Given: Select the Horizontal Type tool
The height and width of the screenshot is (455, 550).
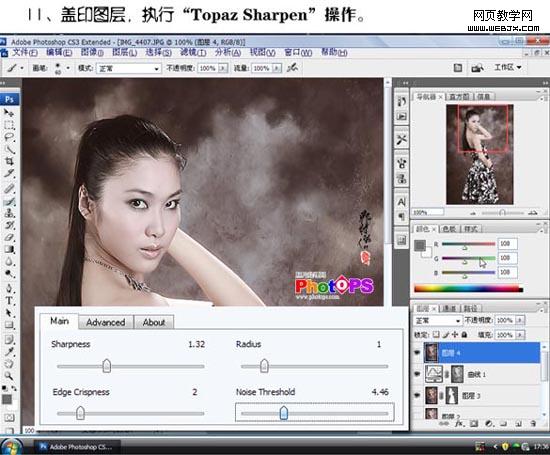Looking at the screenshot, I should (x=9, y=301).
